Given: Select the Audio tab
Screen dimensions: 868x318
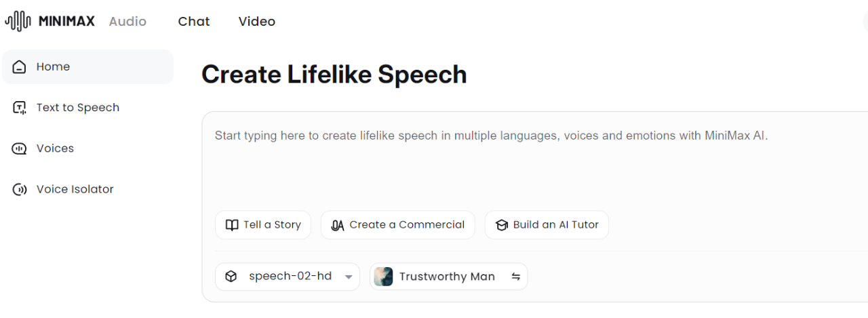Looking at the screenshot, I should [127, 21].
